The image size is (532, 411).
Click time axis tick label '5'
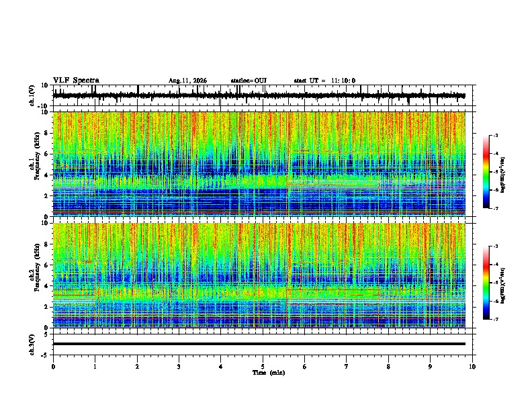click(x=263, y=367)
